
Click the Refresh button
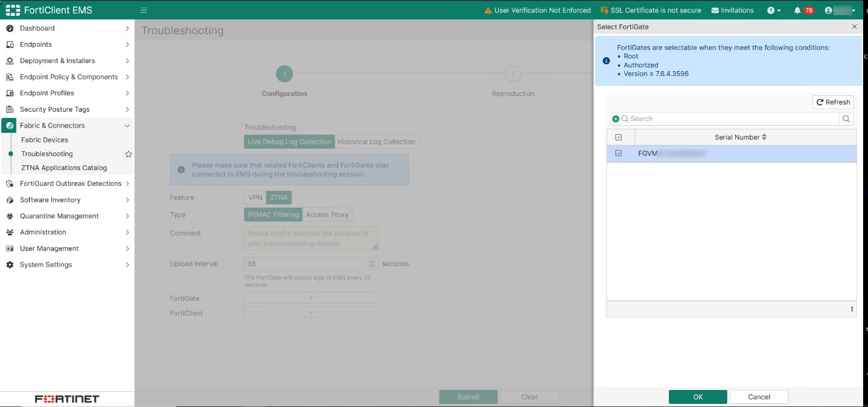coord(833,102)
